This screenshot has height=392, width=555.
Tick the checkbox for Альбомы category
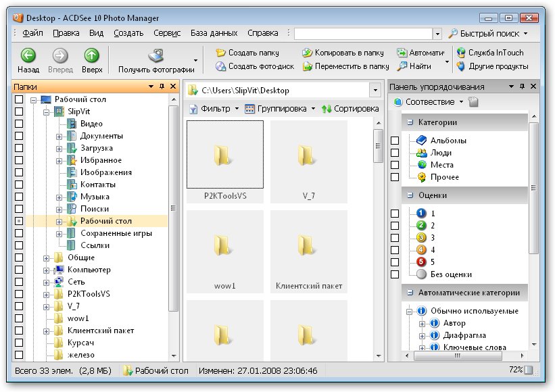(x=395, y=141)
